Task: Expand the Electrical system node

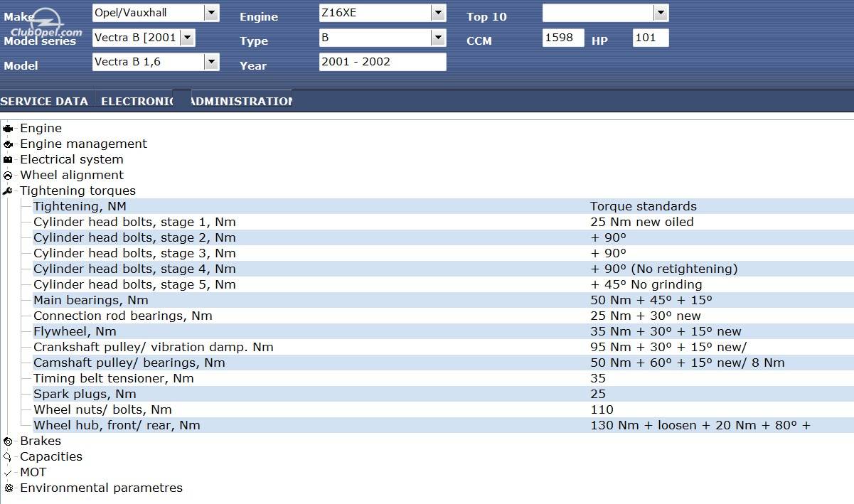Action: coord(72,159)
